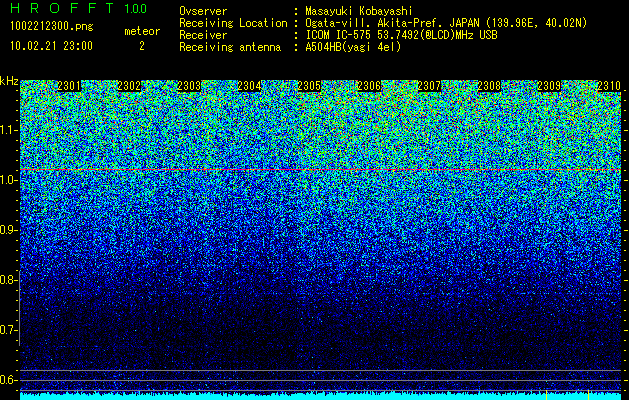
Task: Click the 2308 time marker
Action: (x=489, y=86)
